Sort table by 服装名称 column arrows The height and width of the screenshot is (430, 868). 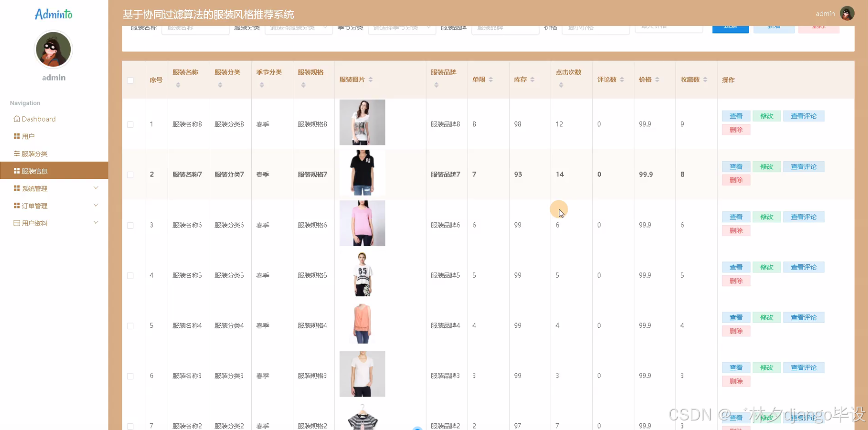click(178, 85)
